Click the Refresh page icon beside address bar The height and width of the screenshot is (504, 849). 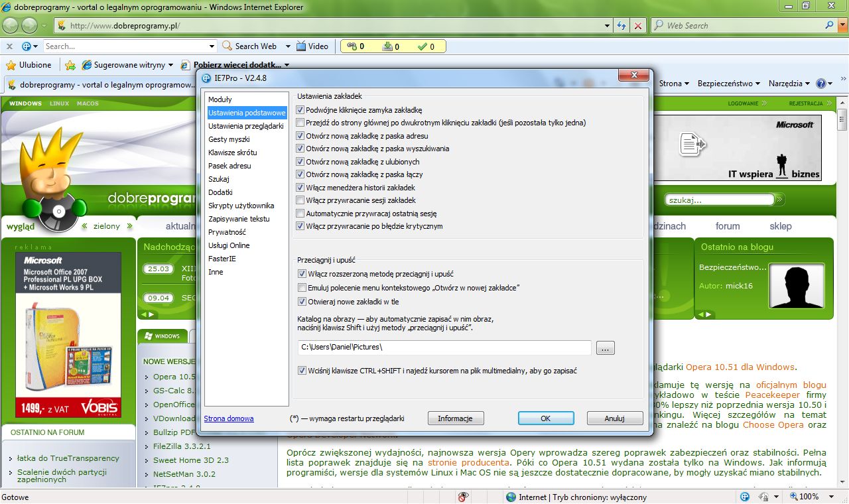click(621, 26)
